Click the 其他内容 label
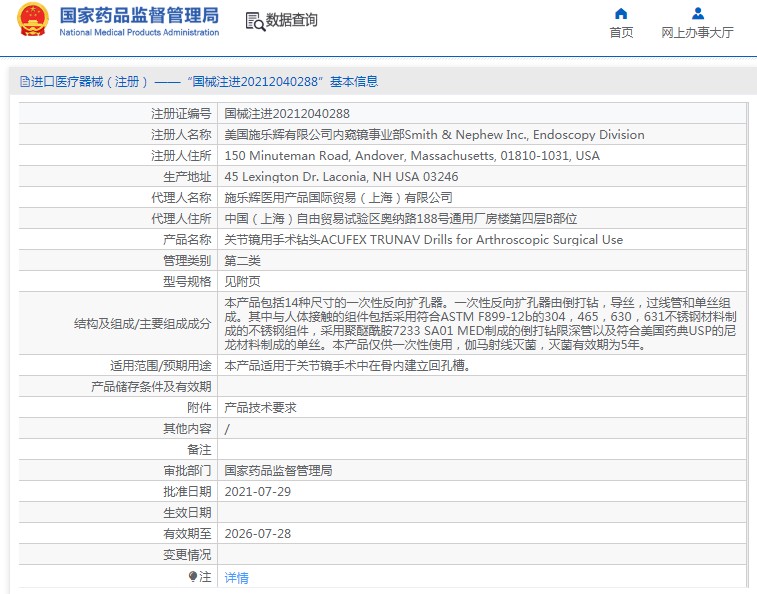Image resolution: width=757 pixels, height=594 pixels. click(187, 429)
